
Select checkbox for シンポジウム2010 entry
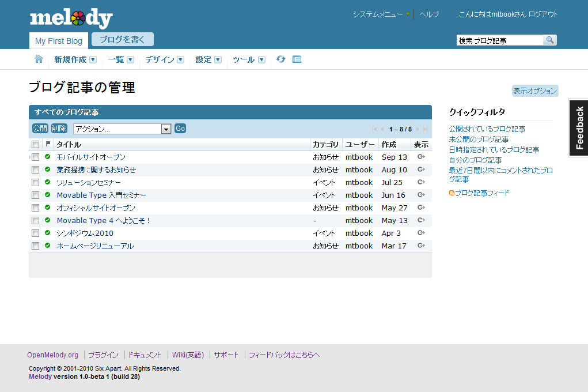pyautogui.click(x=36, y=233)
